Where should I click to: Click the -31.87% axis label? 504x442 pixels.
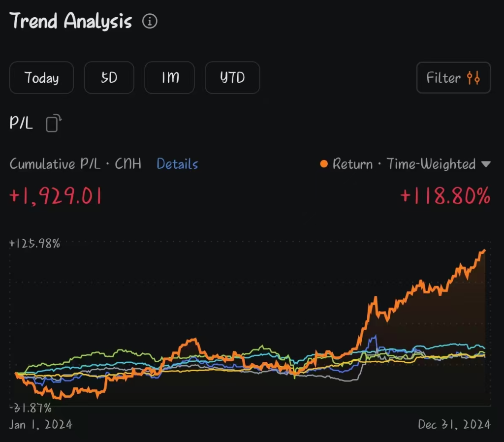31,408
